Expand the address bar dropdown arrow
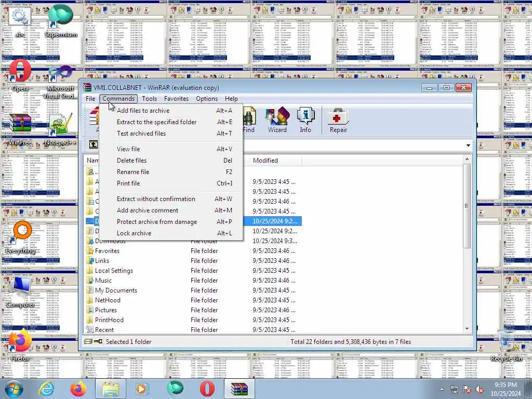The width and height of the screenshot is (532, 399). click(468, 145)
